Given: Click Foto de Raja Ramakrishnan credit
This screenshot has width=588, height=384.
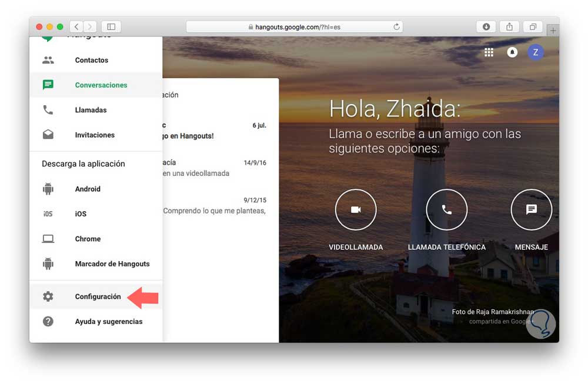Looking at the screenshot, I should pyautogui.click(x=493, y=312).
